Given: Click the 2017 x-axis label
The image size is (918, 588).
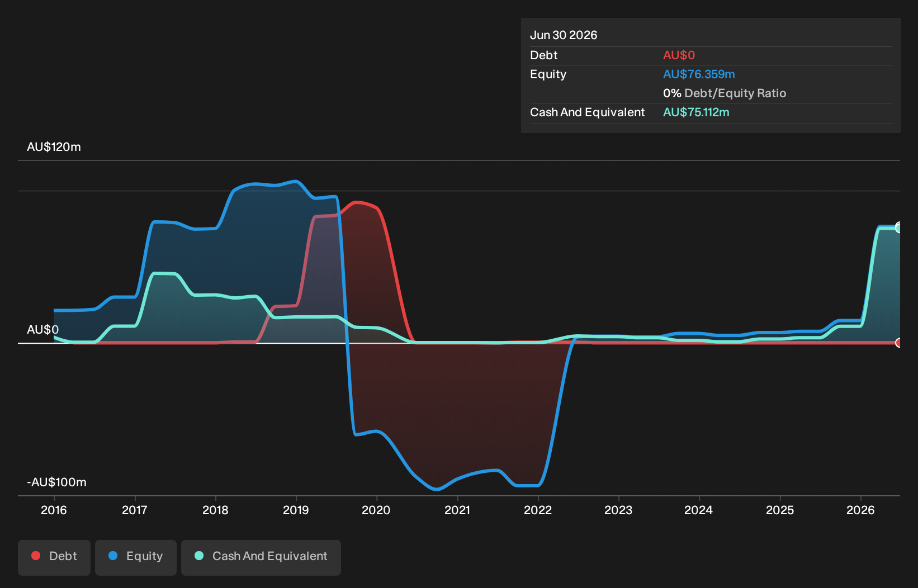Looking at the screenshot, I should [135, 510].
